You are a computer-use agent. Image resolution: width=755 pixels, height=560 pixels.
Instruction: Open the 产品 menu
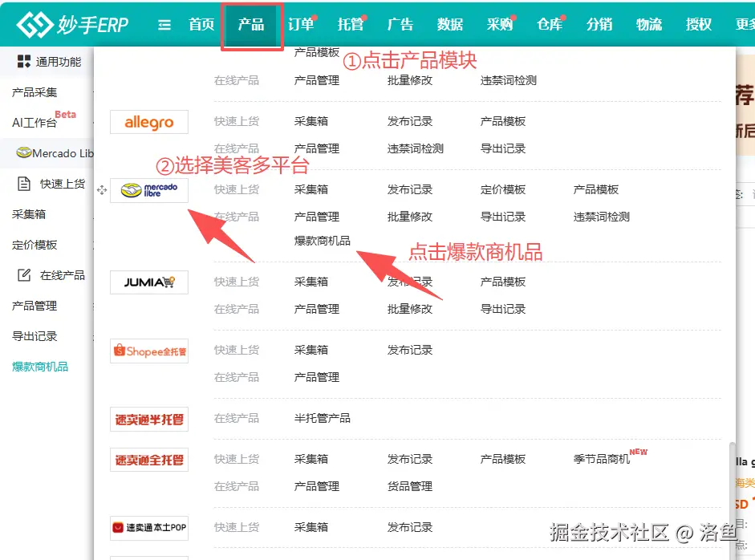[251, 24]
